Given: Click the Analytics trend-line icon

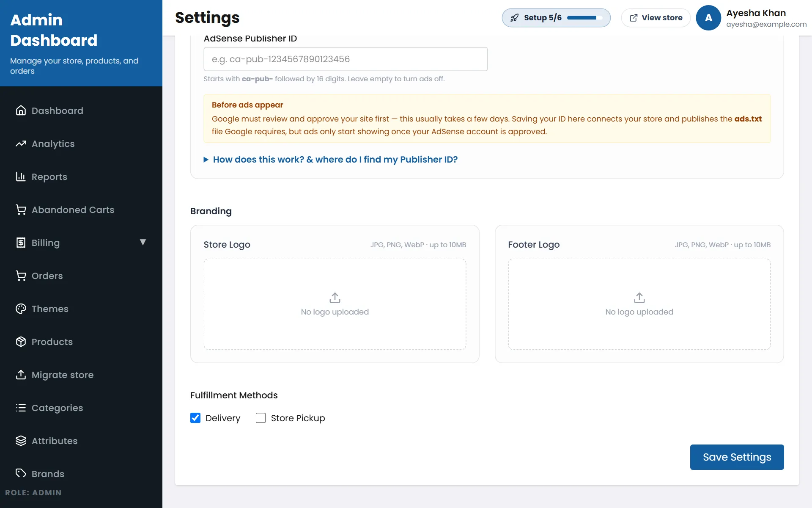Looking at the screenshot, I should coord(21,144).
